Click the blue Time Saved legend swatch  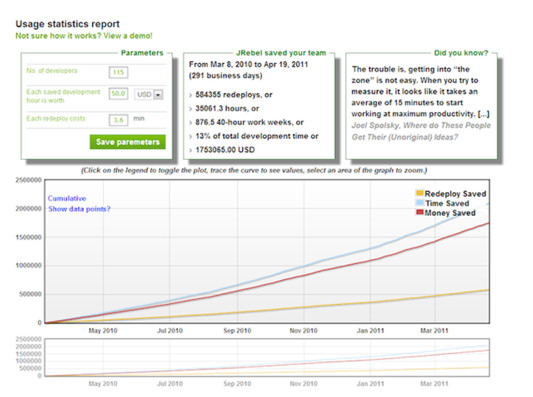click(x=420, y=203)
